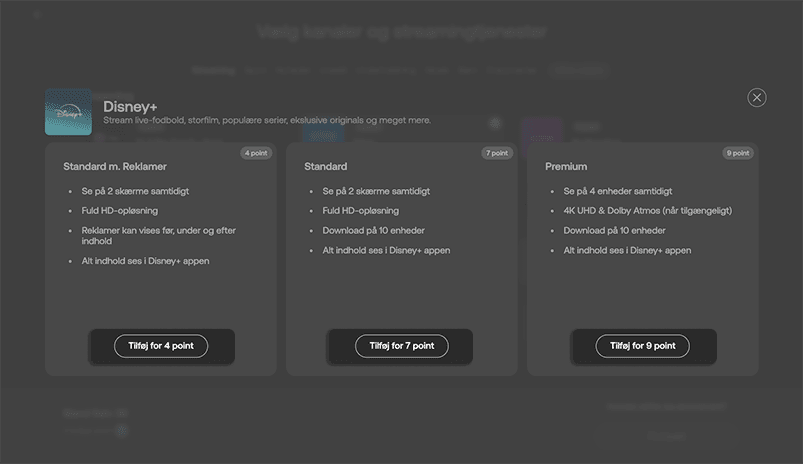
Task: Click the 'Stream live-fodbold, storfilm' description
Action: pyautogui.click(x=267, y=120)
